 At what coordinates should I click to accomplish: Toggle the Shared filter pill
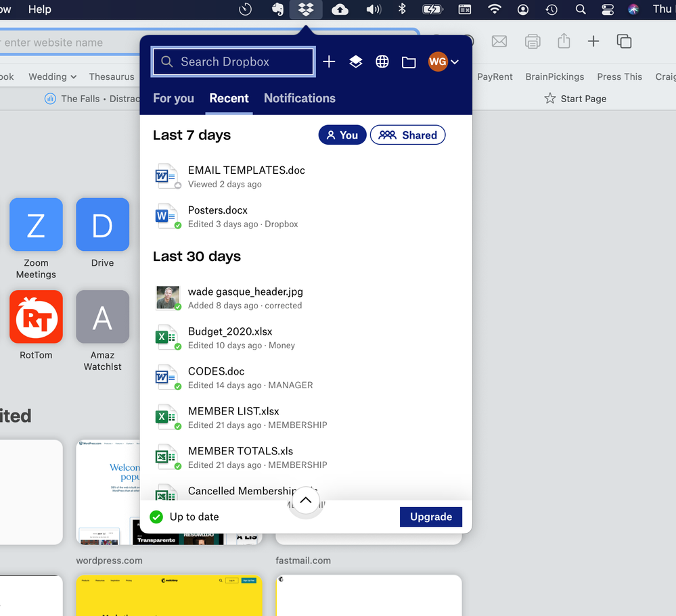coord(407,135)
